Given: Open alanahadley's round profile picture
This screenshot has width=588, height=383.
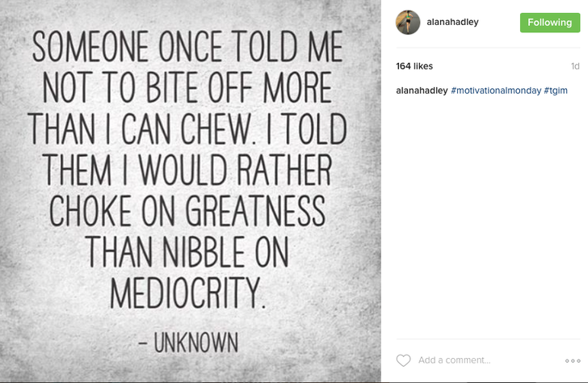Looking at the screenshot, I should tap(408, 23).
